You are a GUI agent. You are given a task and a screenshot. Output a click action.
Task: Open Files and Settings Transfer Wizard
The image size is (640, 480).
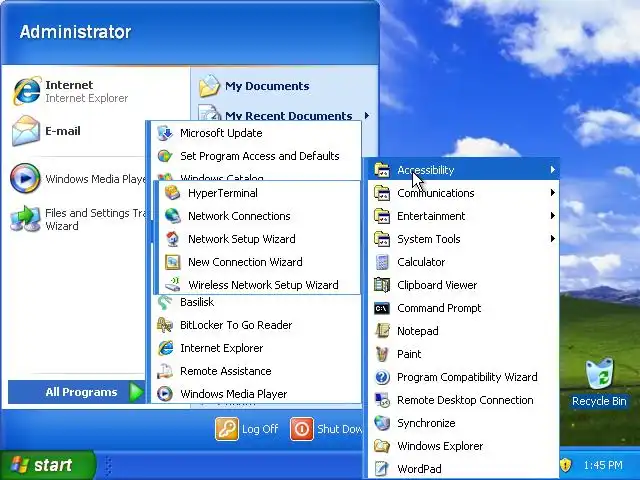click(78, 219)
